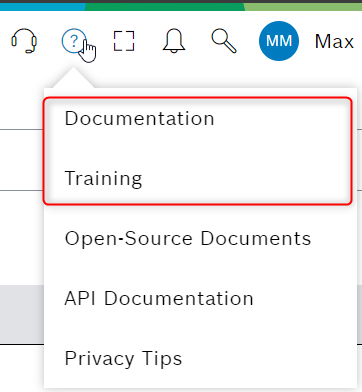
Task: Click the help question mark icon
Action: (74, 41)
